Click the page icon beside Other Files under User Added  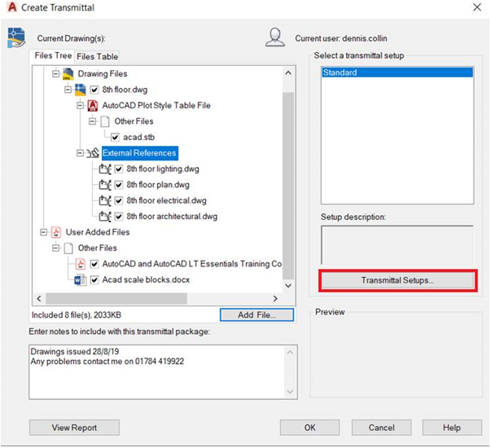click(x=68, y=248)
